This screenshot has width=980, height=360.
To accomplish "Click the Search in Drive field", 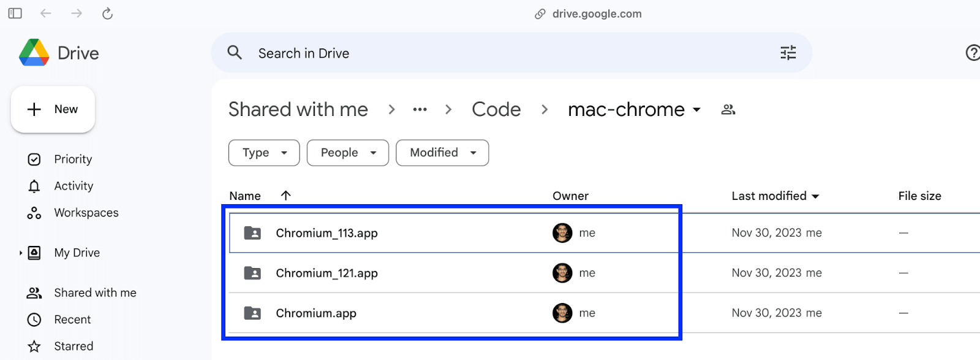I will point(511,53).
